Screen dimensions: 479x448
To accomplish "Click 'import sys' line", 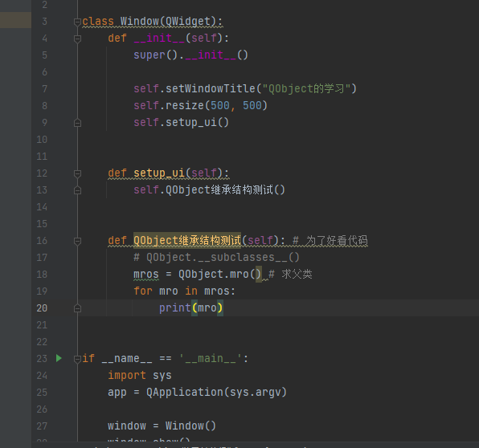I will 140,375.
